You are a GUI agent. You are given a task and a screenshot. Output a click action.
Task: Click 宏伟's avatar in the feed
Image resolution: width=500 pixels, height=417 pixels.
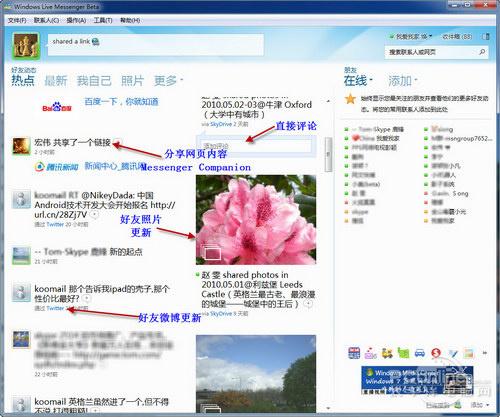tap(21, 146)
